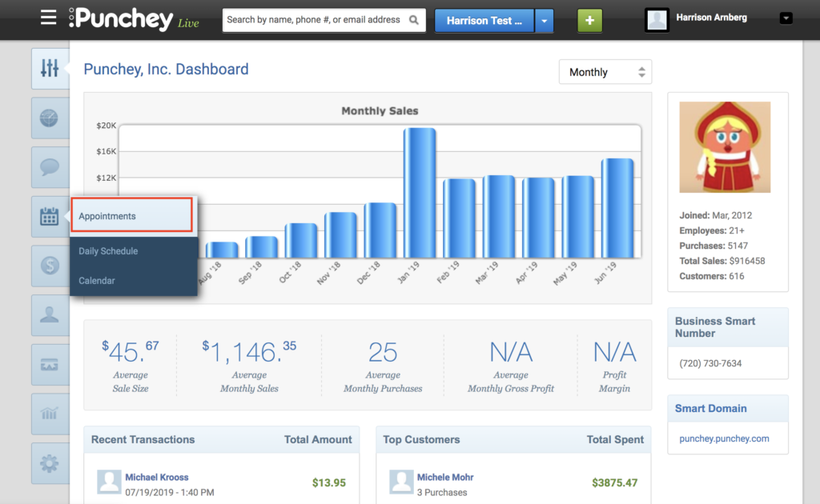Open the punchey.punchey.com link
Image resolution: width=820 pixels, height=504 pixels.
724,438
